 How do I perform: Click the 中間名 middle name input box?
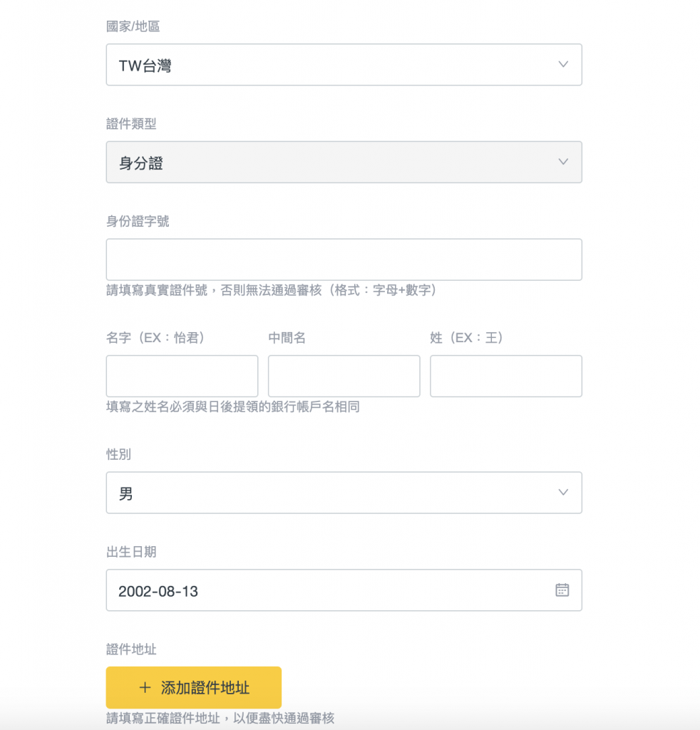pyautogui.click(x=344, y=376)
